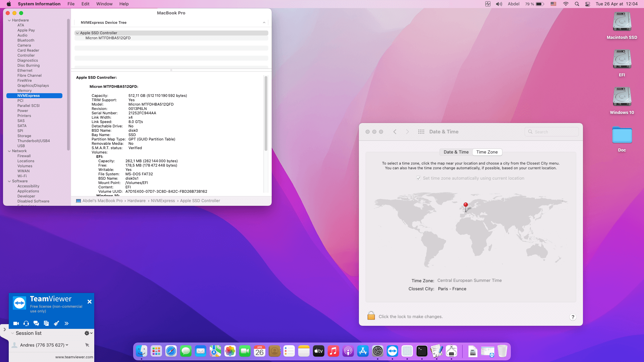Click Abdel's MacBook Pro in the path bar
Screen dimensions: 644x362
[x=99, y=201]
